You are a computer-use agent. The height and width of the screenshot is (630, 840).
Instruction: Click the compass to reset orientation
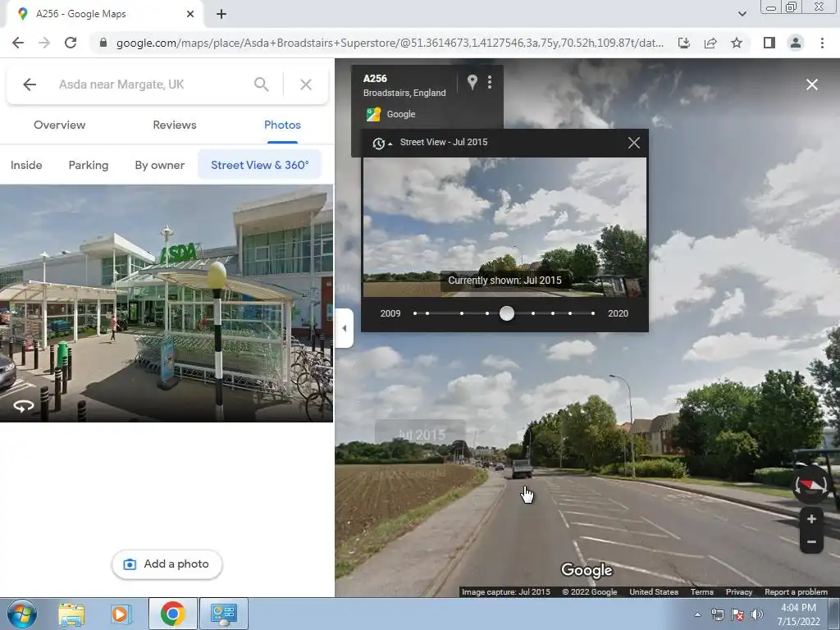click(x=811, y=485)
